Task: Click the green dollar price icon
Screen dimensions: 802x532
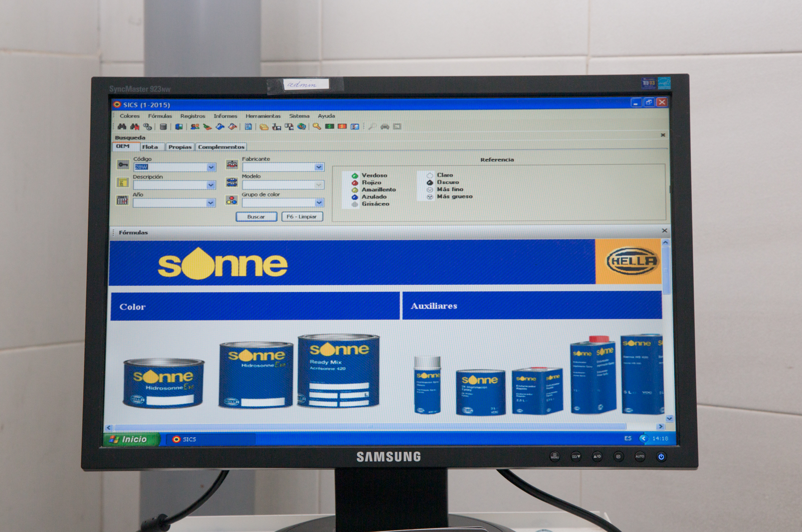Action: click(x=329, y=127)
